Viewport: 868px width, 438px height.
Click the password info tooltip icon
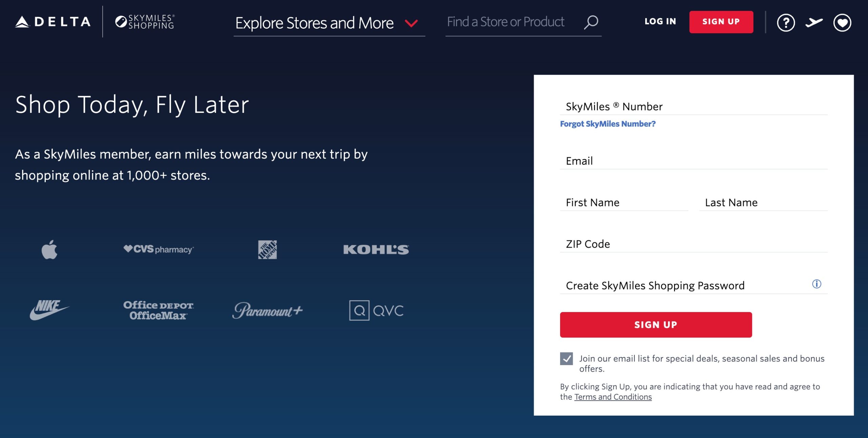pos(817,284)
